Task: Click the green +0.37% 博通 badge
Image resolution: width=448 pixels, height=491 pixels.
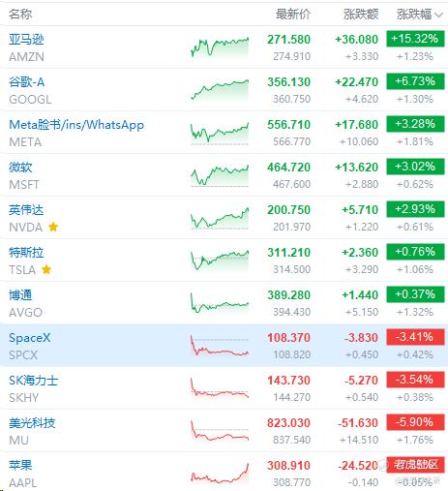Action: pyautogui.click(x=415, y=294)
